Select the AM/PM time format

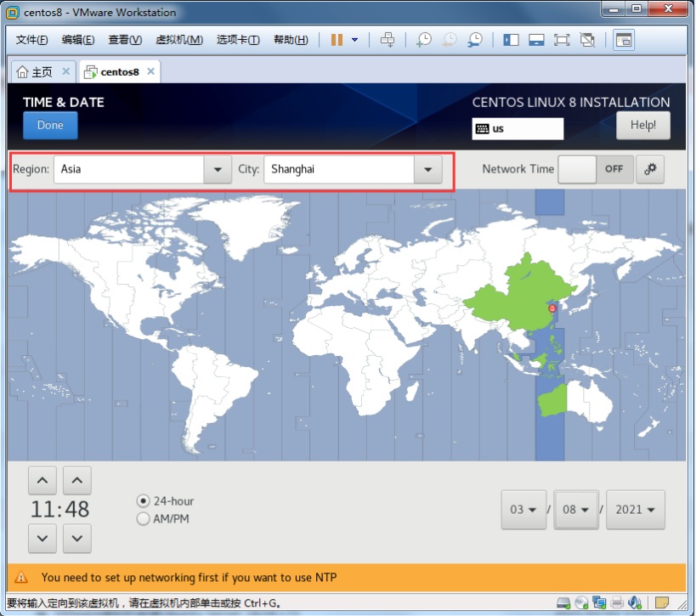click(x=143, y=518)
